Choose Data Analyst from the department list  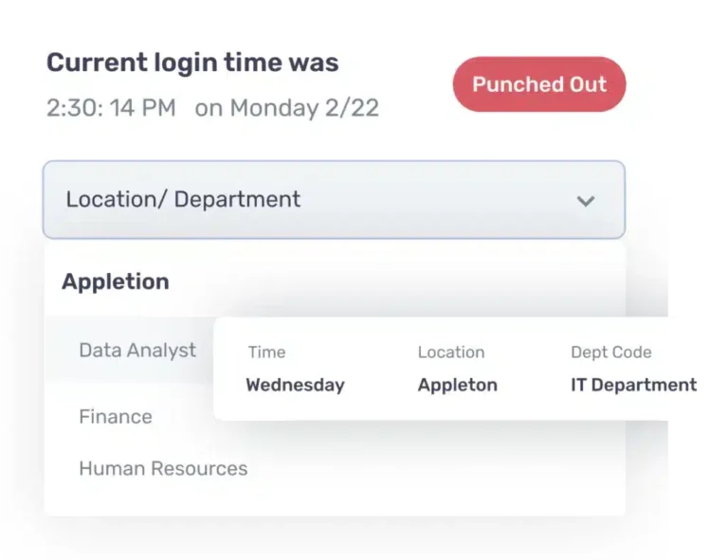137,351
